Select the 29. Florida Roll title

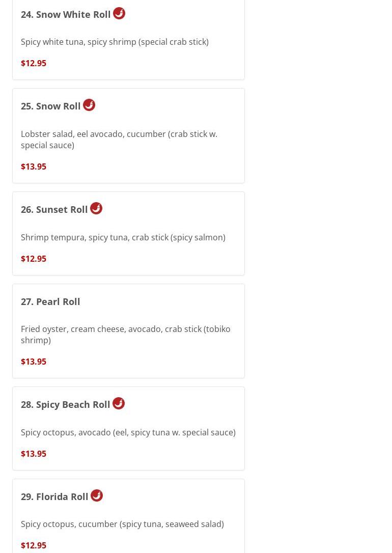[x=54, y=496]
